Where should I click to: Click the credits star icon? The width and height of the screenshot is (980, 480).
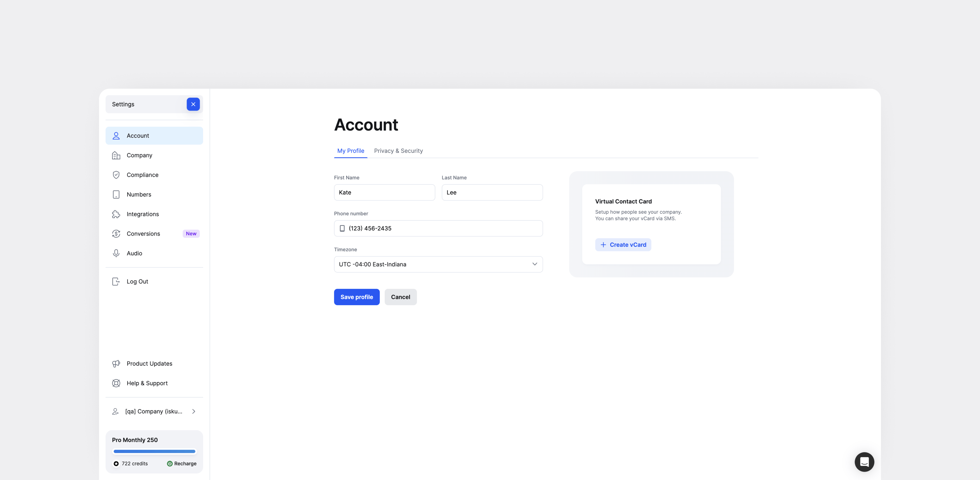click(116, 464)
